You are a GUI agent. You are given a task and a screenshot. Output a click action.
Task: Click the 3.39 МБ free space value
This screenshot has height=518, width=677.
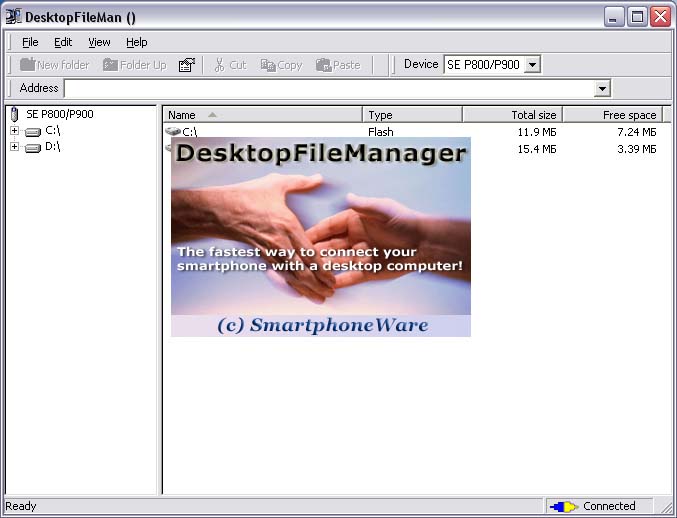tap(636, 149)
